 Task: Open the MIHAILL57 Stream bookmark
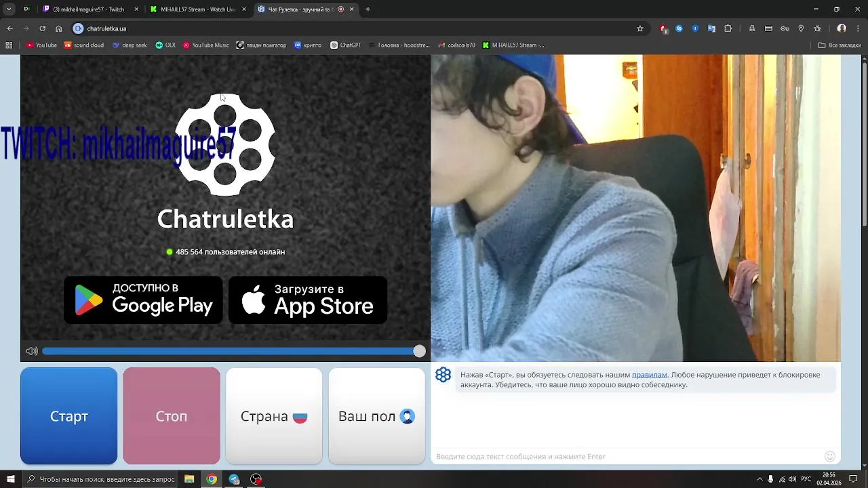point(513,45)
